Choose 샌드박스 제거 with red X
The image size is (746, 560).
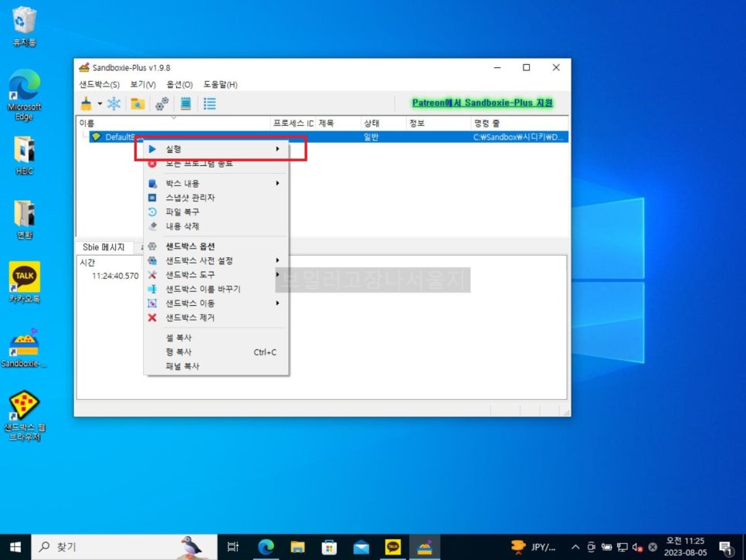pyautogui.click(x=216, y=317)
